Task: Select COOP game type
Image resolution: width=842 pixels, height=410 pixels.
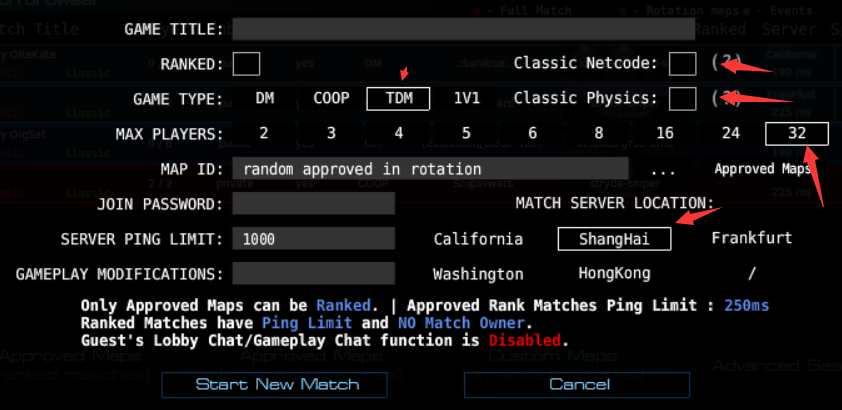Action: 331,98
